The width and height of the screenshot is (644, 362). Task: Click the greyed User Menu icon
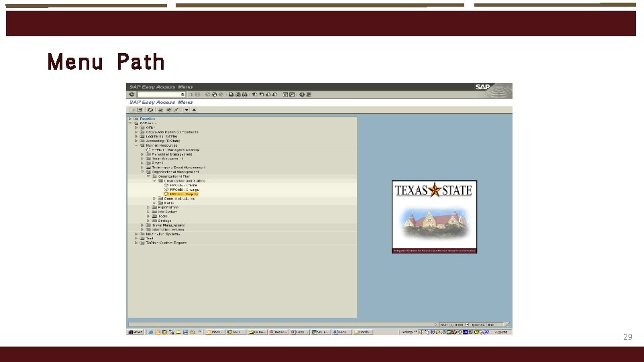coord(132,109)
